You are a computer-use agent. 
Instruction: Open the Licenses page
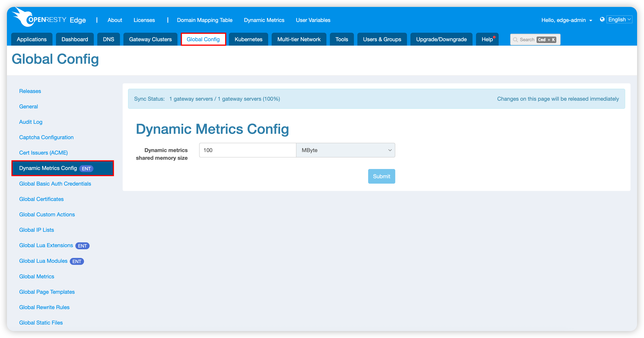(144, 20)
